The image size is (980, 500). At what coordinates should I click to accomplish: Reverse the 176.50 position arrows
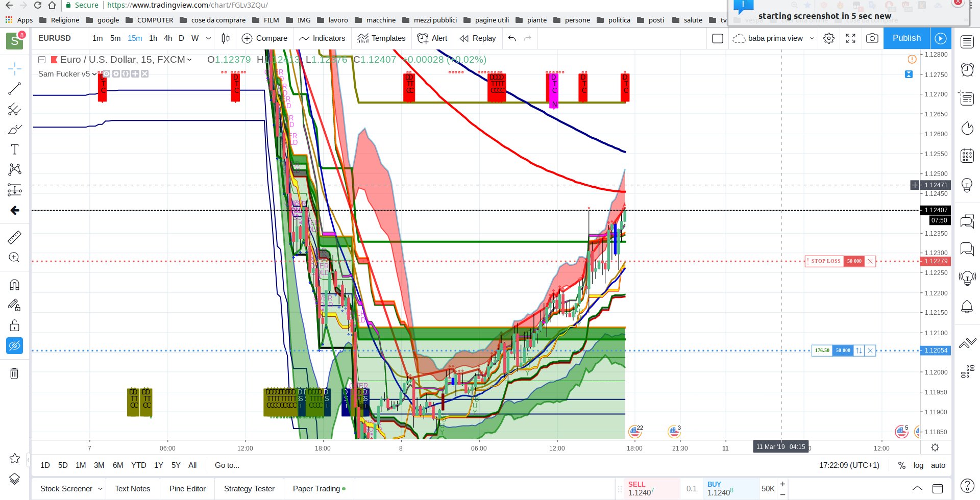click(x=859, y=351)
